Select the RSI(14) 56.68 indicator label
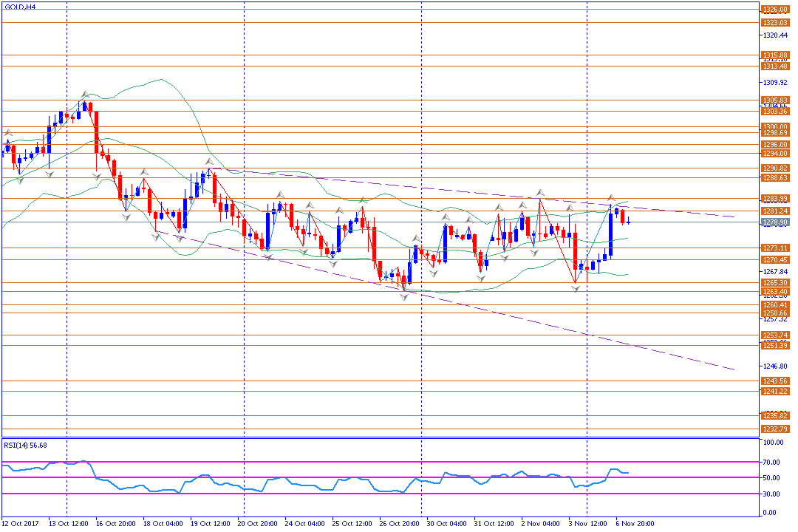 click(25, 446)
